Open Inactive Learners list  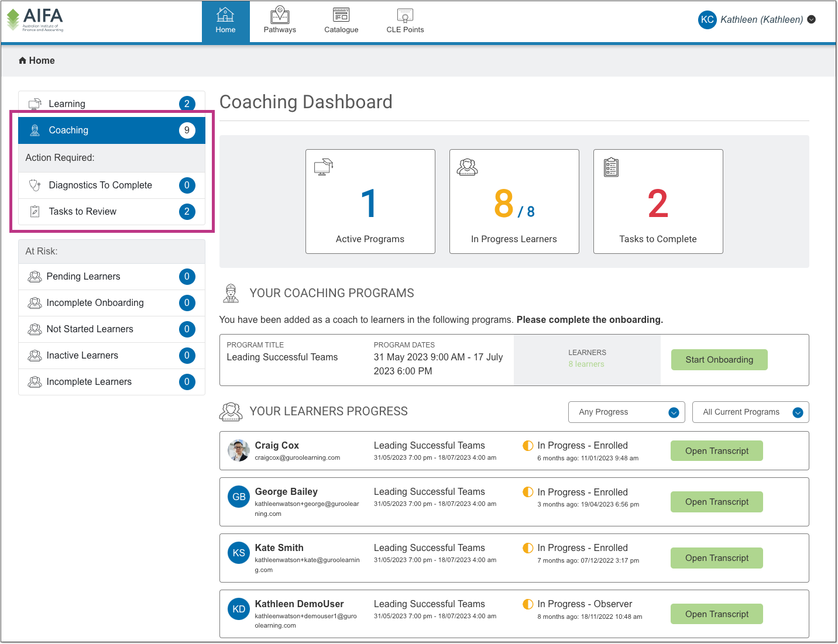point(112,355)
